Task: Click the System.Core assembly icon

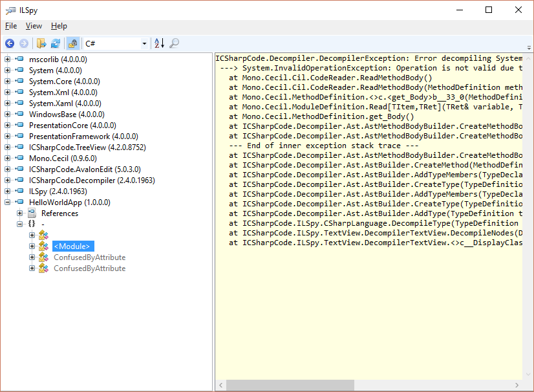Action: pos(19,81)
